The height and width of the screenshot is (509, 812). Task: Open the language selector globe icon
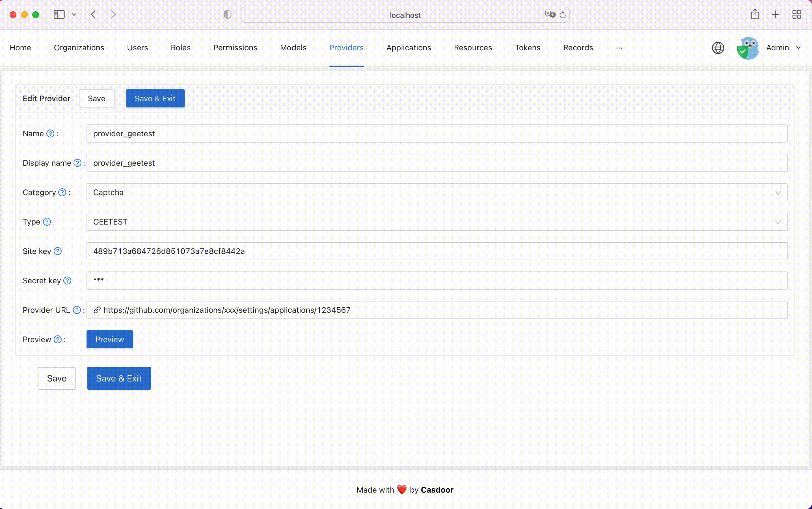718,48
